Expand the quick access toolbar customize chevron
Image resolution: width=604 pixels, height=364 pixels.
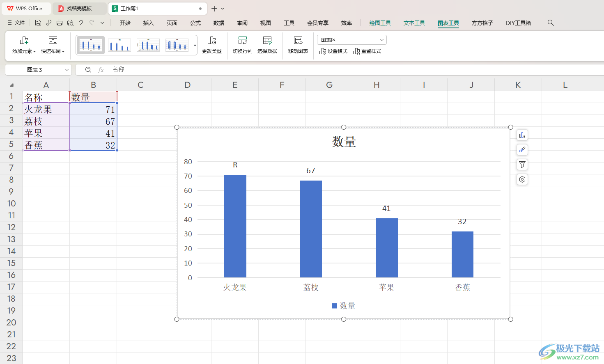[x=102, y=23]
